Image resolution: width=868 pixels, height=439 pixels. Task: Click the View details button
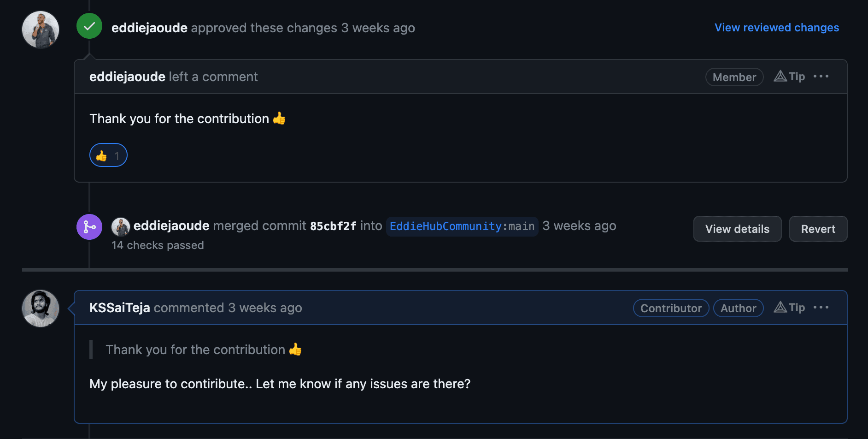coord(737,229)
